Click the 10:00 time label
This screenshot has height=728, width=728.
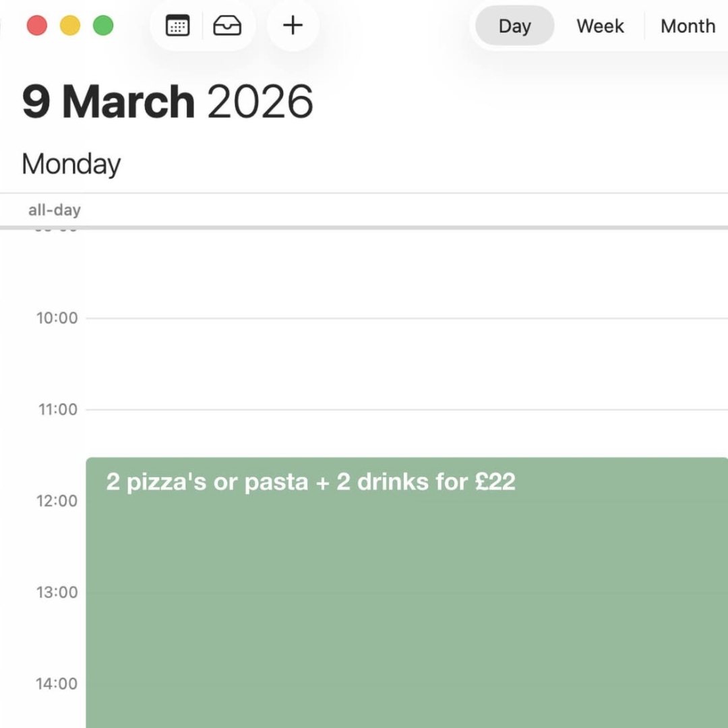(57, 318)
